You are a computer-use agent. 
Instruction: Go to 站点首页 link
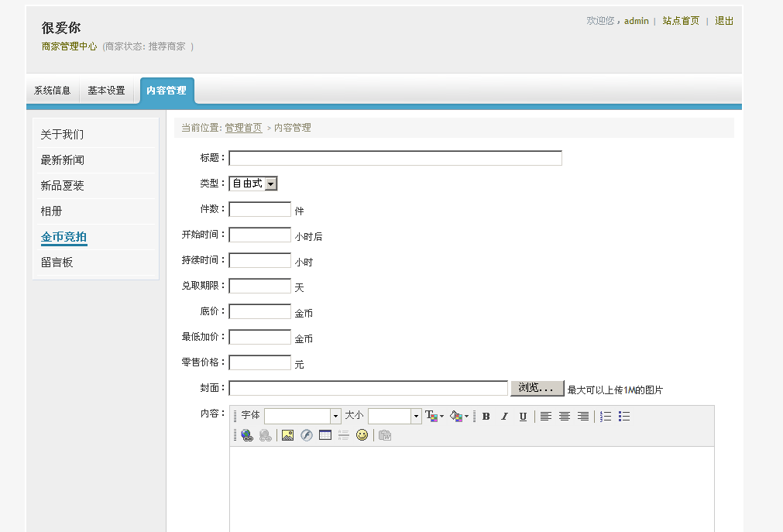point(681,20)
